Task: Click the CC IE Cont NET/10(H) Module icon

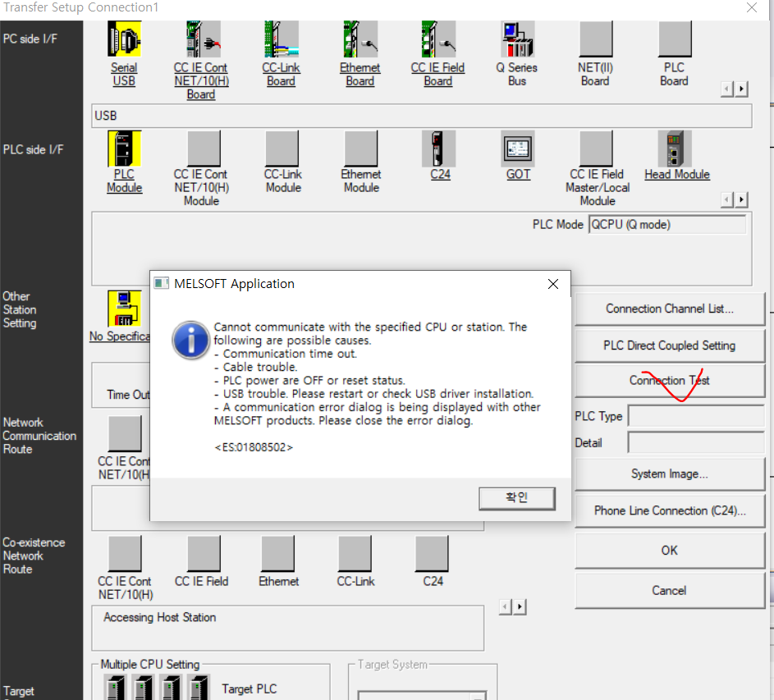Action: pyautogui.click(x=204, y=149)
